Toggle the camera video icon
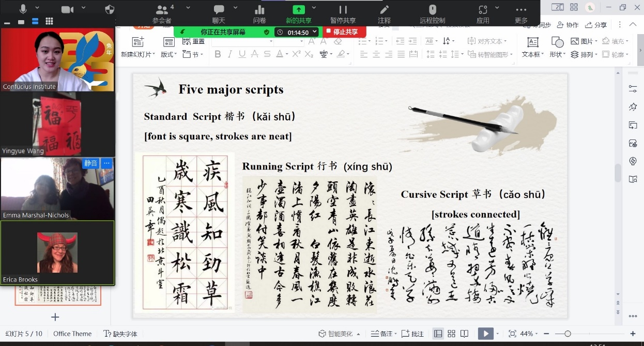 coord(67,9)
